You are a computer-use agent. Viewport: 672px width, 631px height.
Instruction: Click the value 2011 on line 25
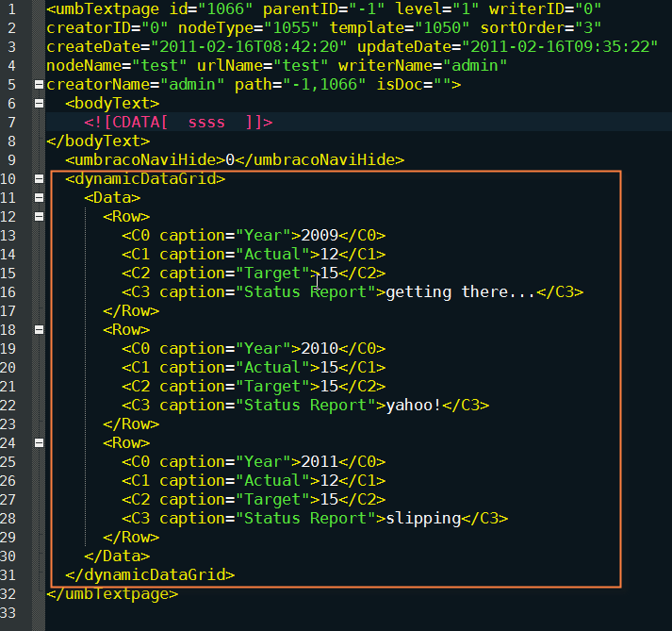320,462
